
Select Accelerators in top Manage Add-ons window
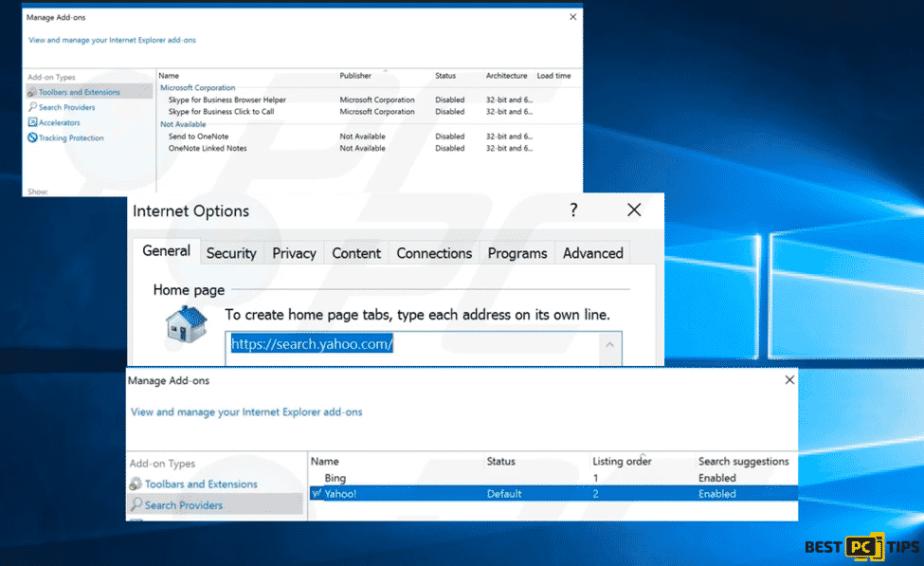point(59,122)
